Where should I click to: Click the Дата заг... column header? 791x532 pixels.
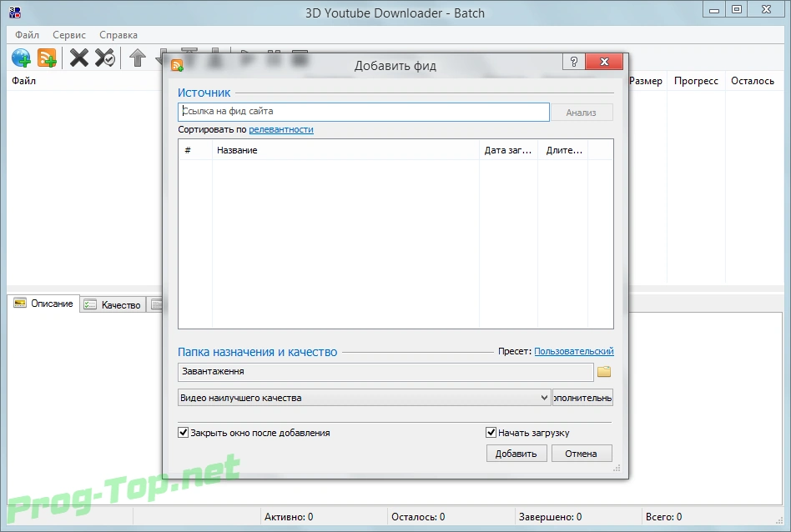point(508,150)
